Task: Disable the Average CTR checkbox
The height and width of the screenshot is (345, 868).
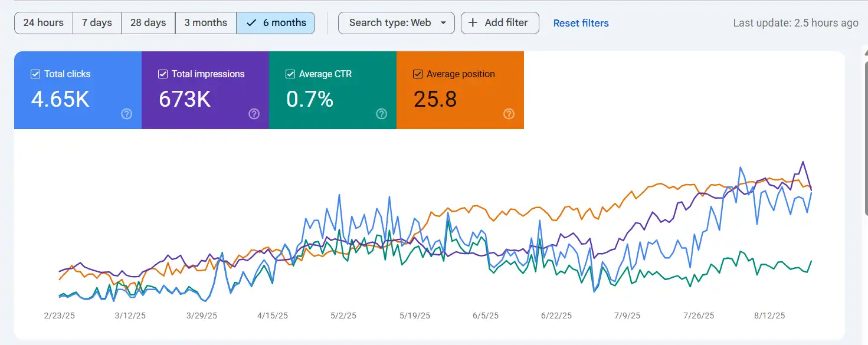Action: click(x=290, y=74)
